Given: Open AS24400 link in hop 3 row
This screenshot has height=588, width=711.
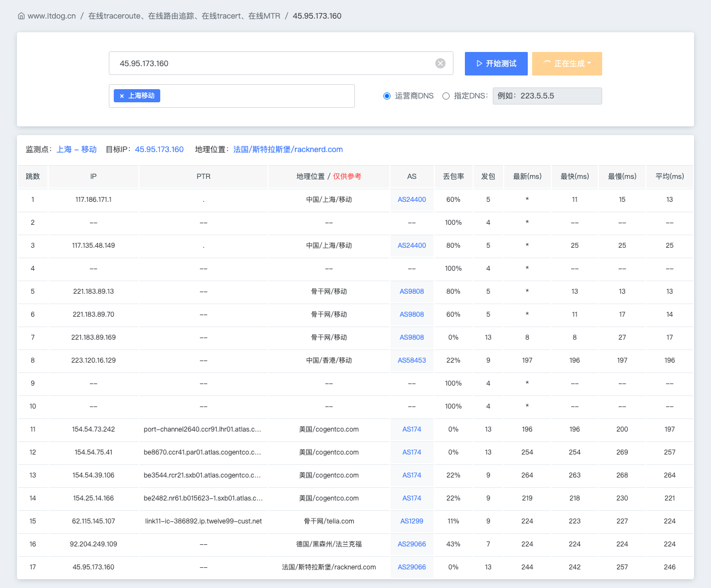Looking at the screenshot, I should 412,246.
